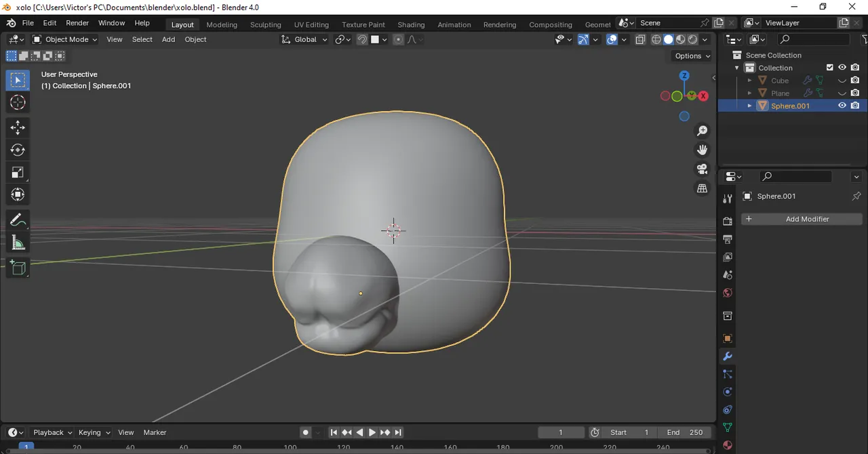Pin the Sphere.001 properties with pin icon
The width and height of the screenshot is (868, 454).
[x=856, y=196]
